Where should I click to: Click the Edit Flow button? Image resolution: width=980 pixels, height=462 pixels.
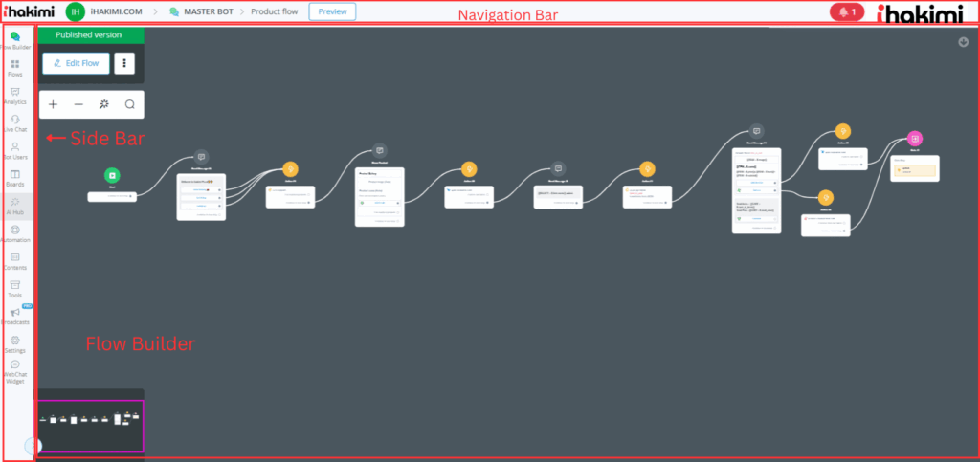pyautogui.click(x=76, y=63)
